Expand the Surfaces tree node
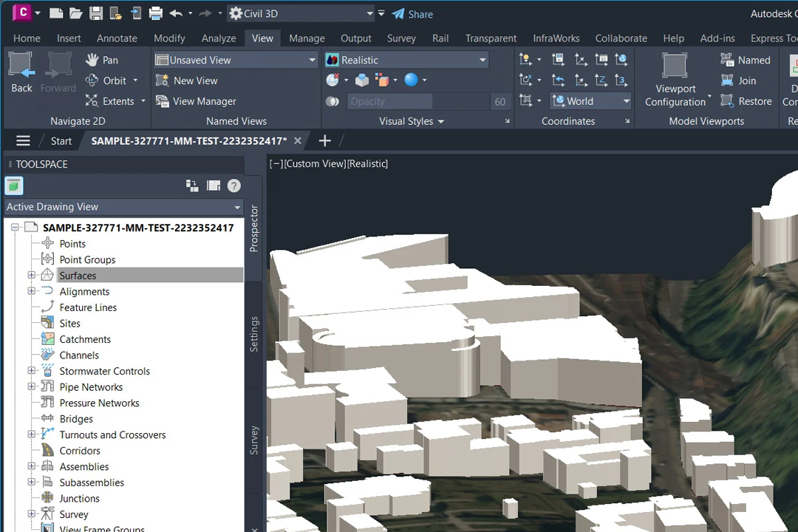This screenshot has width=798, height=532. point(32,275)
